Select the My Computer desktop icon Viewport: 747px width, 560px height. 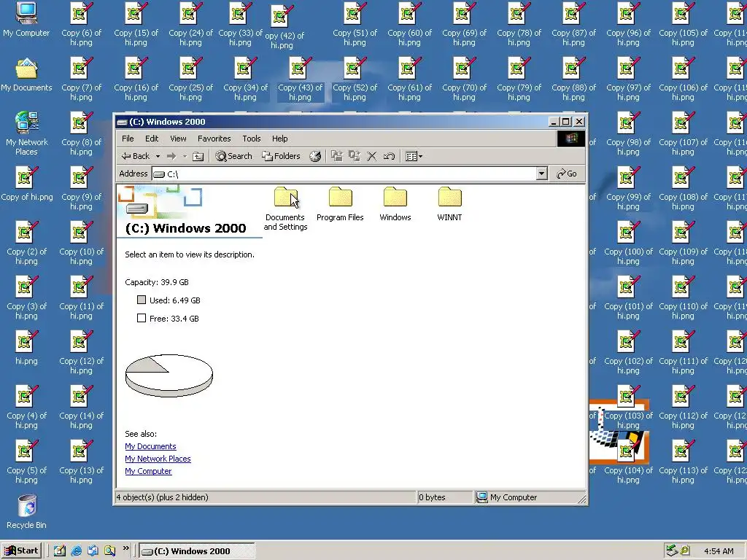coord(26,20)
